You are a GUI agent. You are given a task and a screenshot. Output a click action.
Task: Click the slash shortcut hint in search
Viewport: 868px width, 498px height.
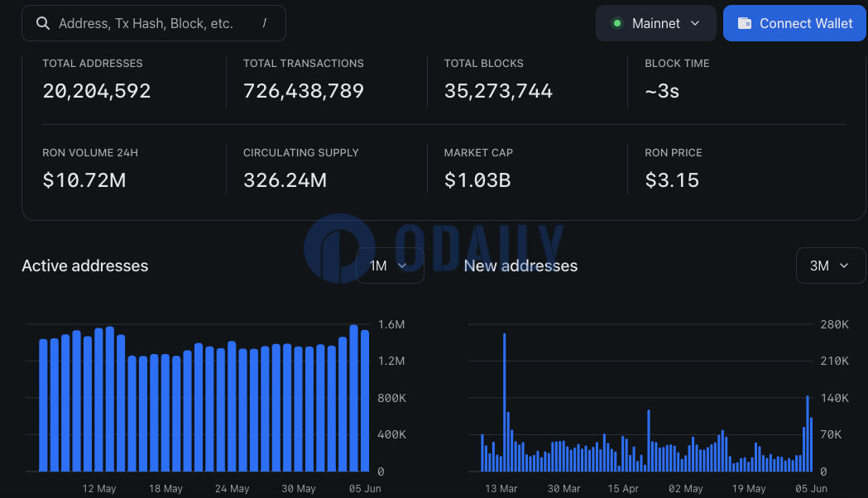(x=265, y=23)
